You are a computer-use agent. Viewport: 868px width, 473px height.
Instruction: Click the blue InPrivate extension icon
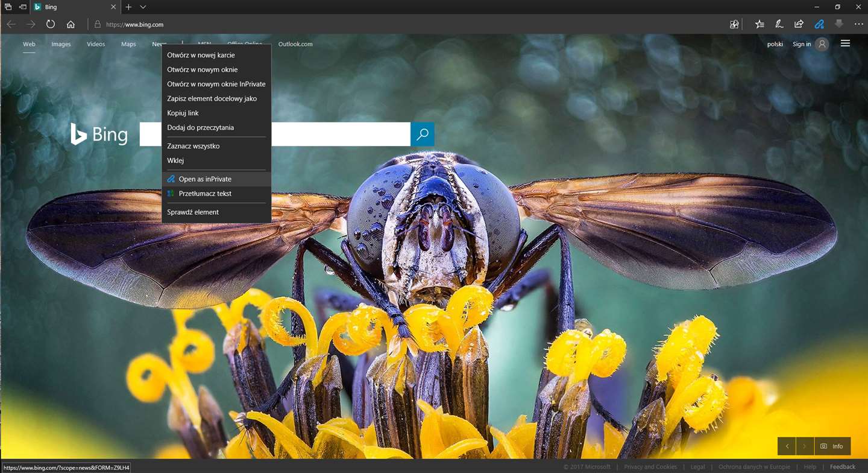(819, 24)
